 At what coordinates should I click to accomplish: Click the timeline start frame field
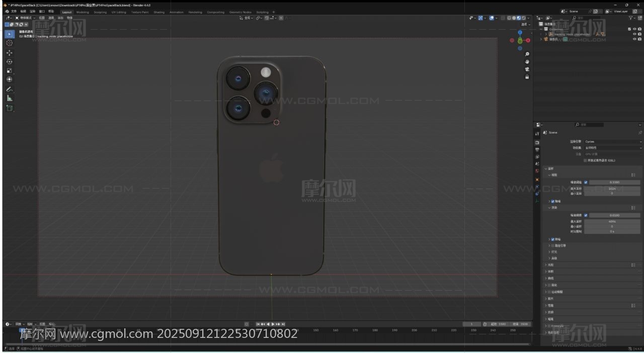click(x=499, y=324)
